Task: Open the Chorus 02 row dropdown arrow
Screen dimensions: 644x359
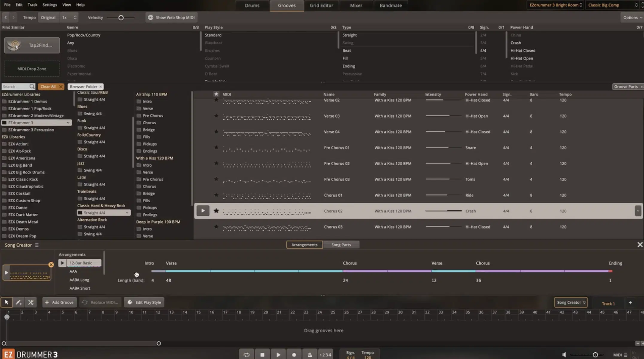Action: click(x=638, y=211)
